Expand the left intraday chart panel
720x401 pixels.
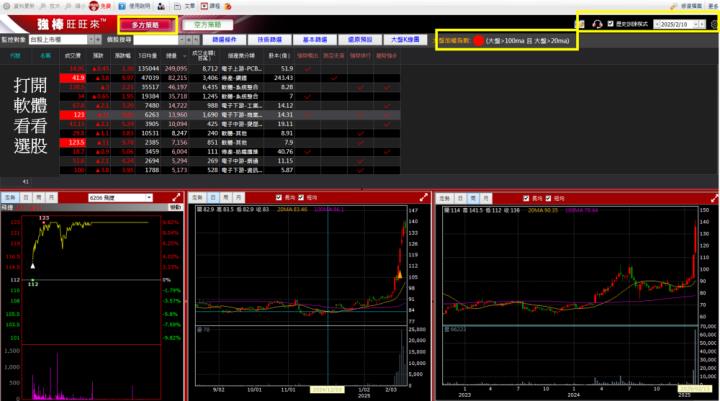click(177, 198)
